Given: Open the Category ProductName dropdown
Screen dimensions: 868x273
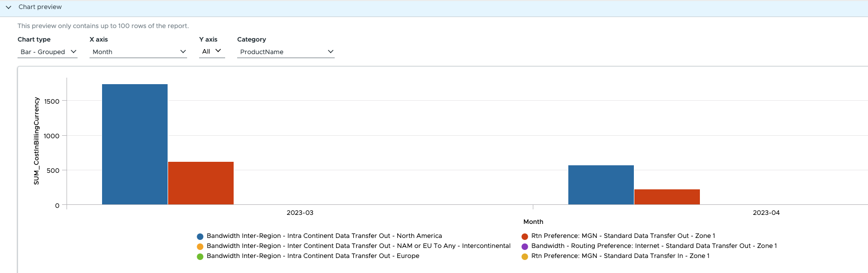Looking at the screenshot, I should pos(286,52).
